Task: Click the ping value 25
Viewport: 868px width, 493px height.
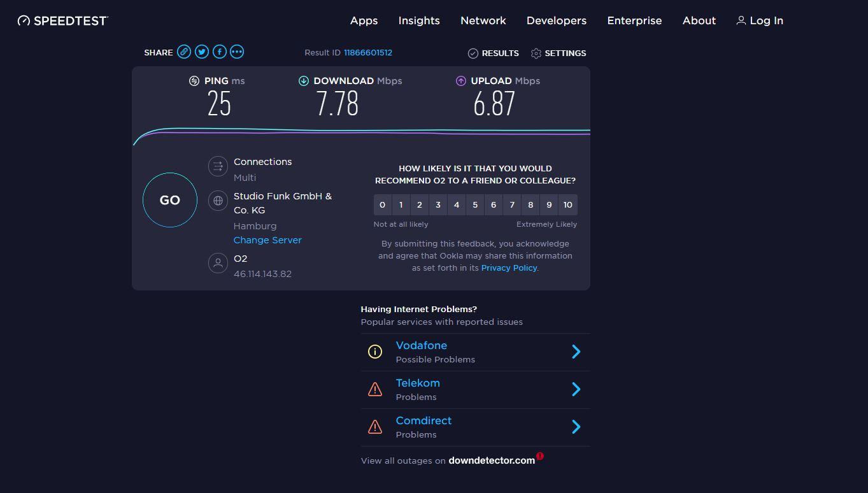Action: [x=219, y=104]
